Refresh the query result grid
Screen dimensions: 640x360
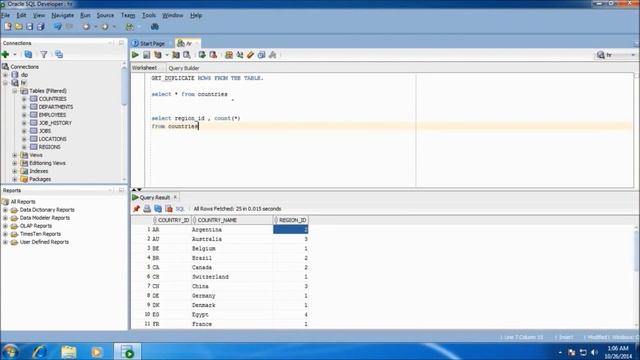pyautogui.click(x=158, y=209)
